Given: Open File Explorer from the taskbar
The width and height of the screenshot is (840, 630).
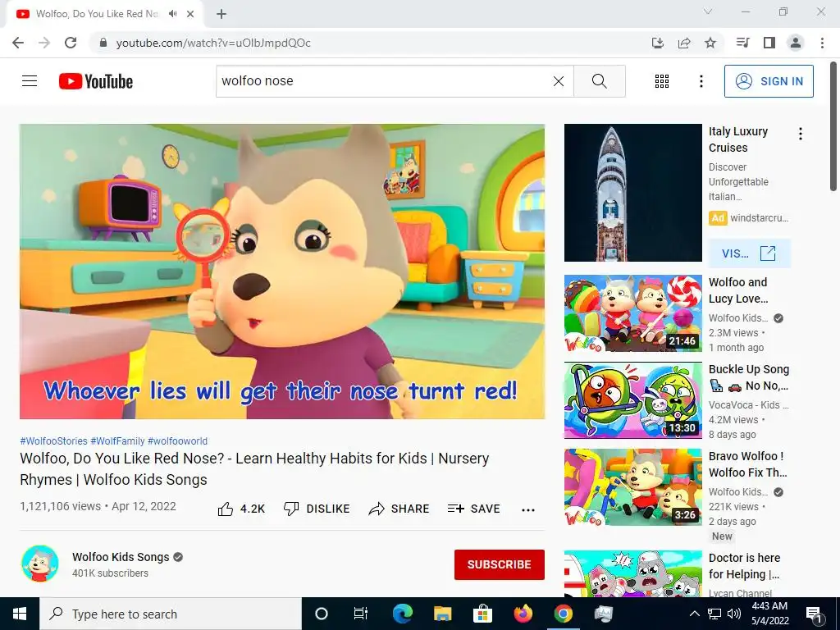Looking at the screenshot, I should (442, 614).
